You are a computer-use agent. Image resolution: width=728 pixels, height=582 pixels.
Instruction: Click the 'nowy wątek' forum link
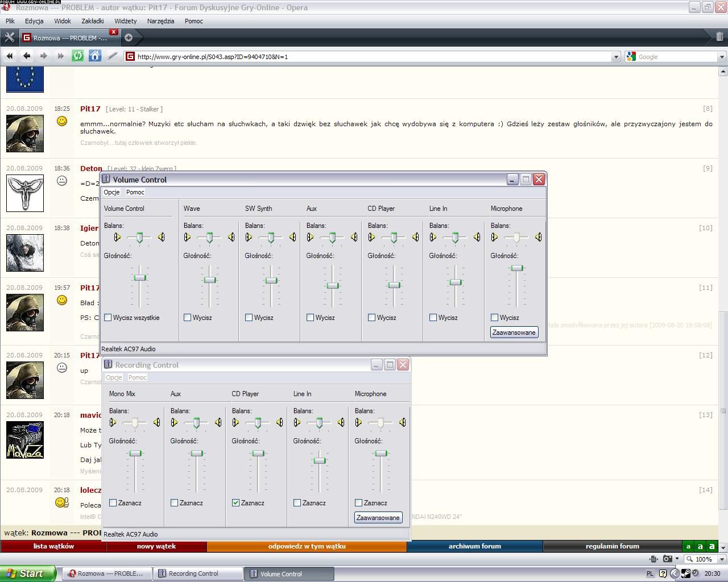156,546
